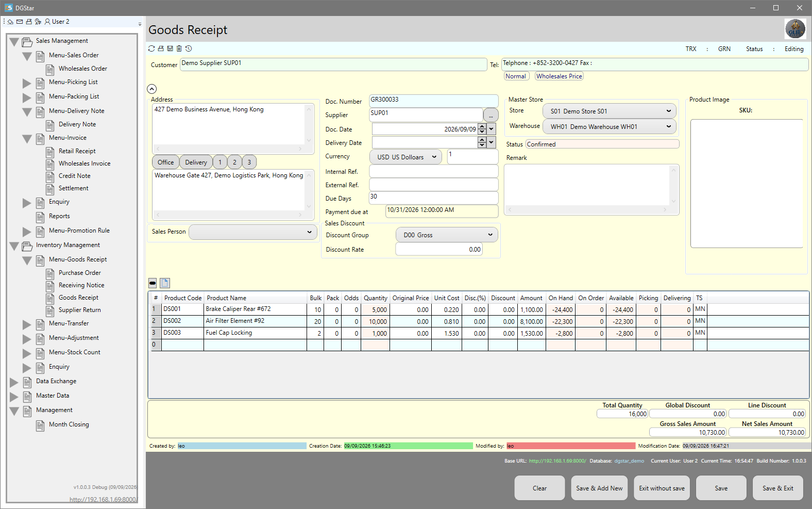
Task: Click the mail envelope icon in top-left toolbar
Action: coord(20,22)
